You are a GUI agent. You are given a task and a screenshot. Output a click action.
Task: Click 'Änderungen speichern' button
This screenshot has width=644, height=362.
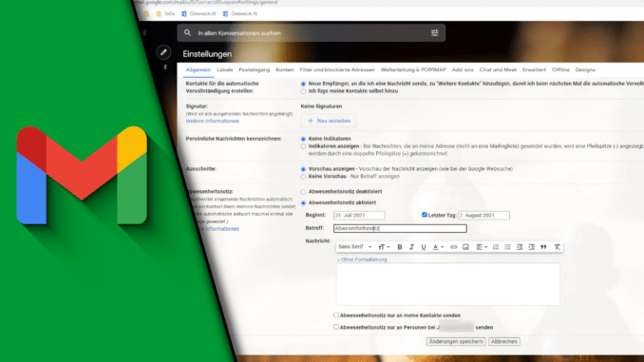[x=456, y=341]
